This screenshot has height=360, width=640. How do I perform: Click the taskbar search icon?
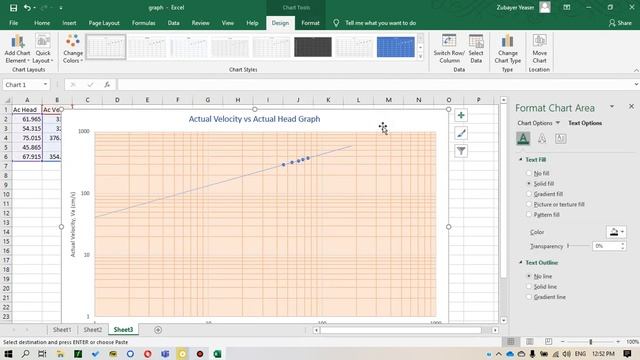[25, 353]
